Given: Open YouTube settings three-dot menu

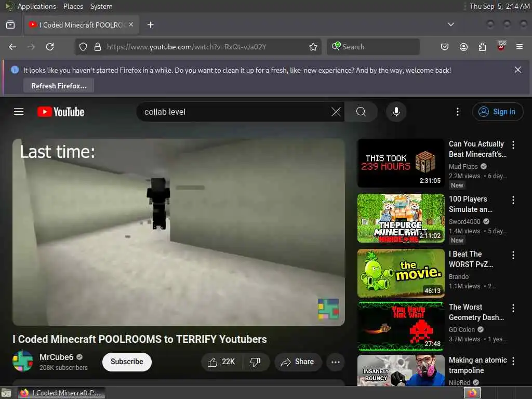Looking at the screenshot, I should 457,112.
